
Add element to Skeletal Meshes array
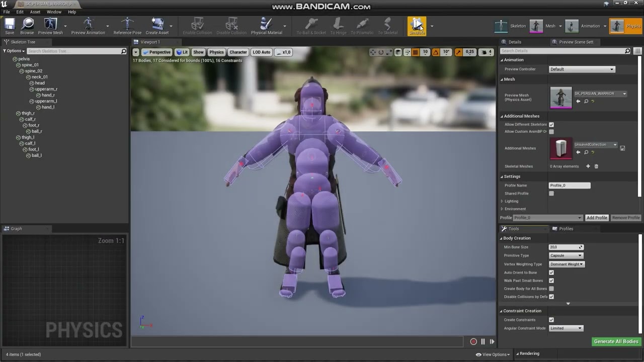588,166
